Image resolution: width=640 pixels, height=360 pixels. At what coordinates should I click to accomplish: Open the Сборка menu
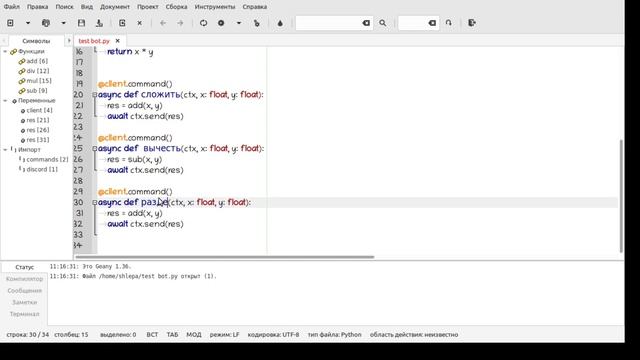point(176,7)
